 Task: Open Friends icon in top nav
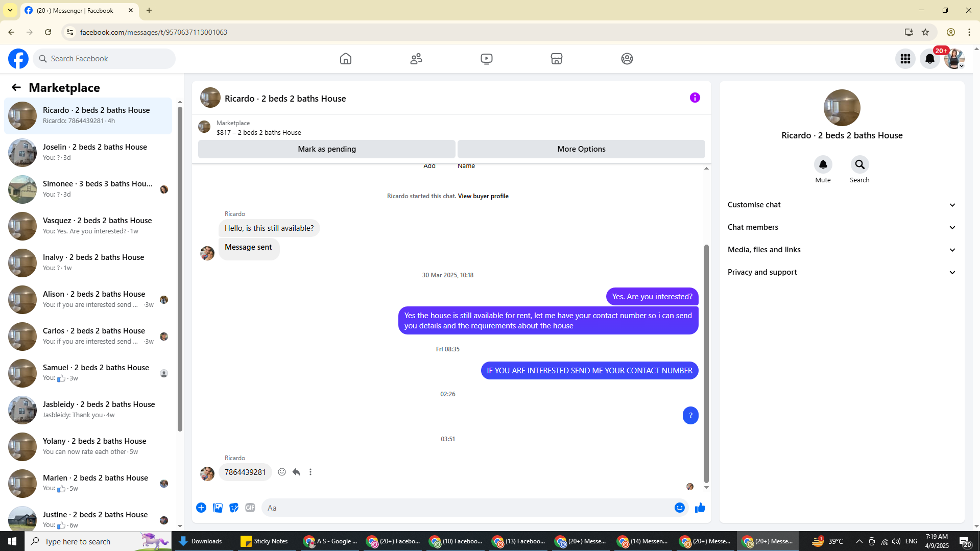click(416, 59)
